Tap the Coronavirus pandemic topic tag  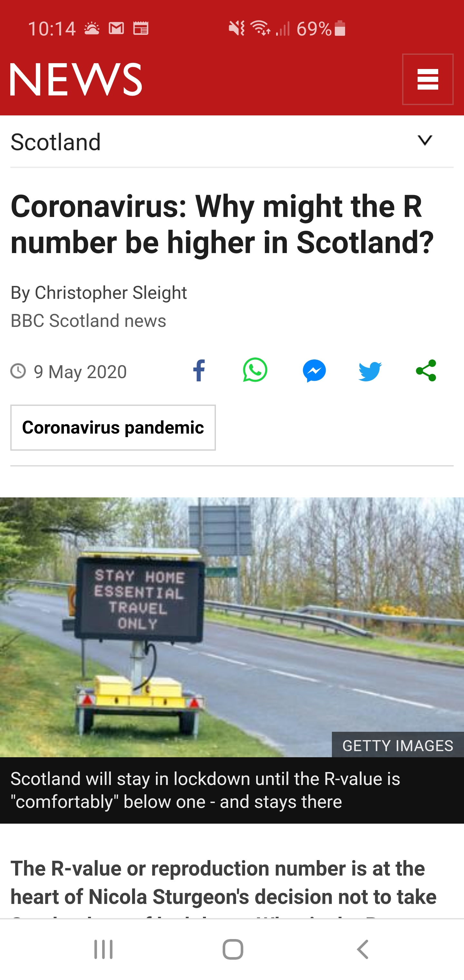[113, 427]
